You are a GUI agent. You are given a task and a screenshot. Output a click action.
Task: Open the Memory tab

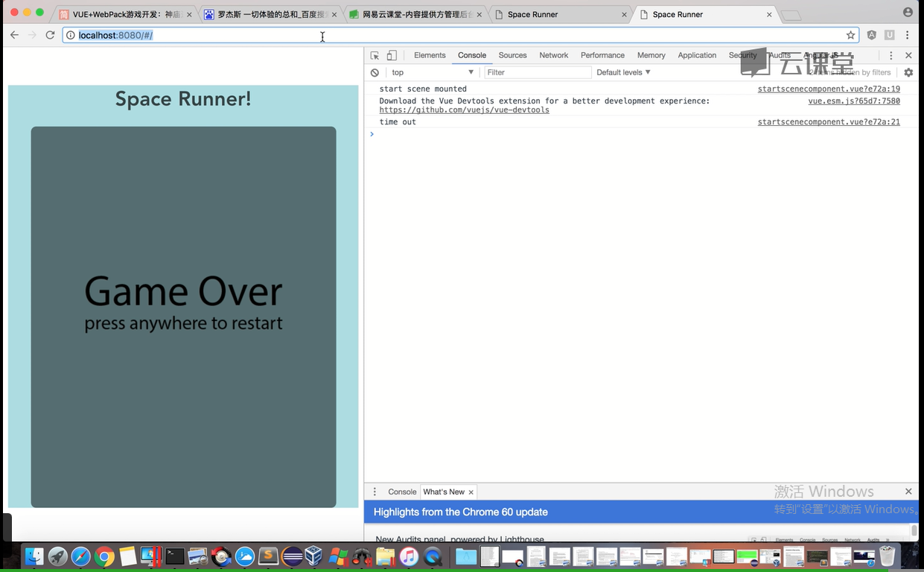(x=651, y=55)
